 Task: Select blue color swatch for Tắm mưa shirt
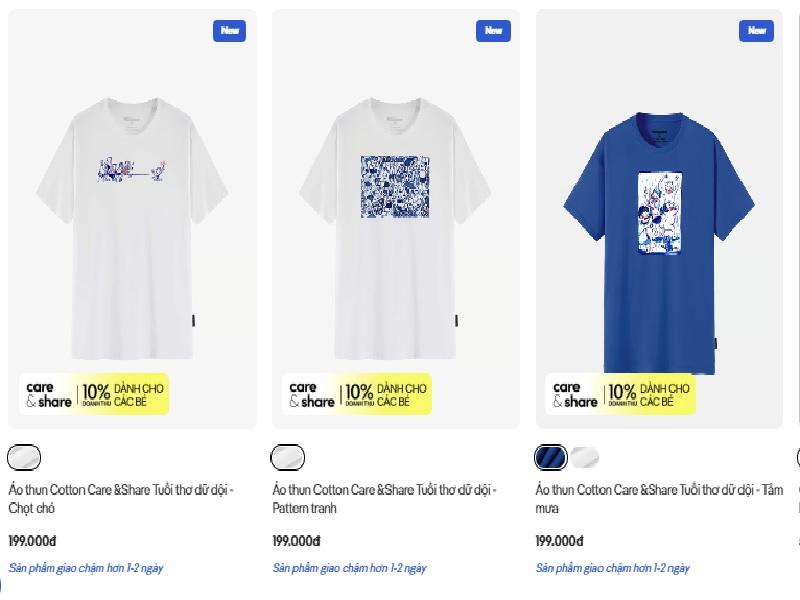pyautogui.click(x=551, y=457)
